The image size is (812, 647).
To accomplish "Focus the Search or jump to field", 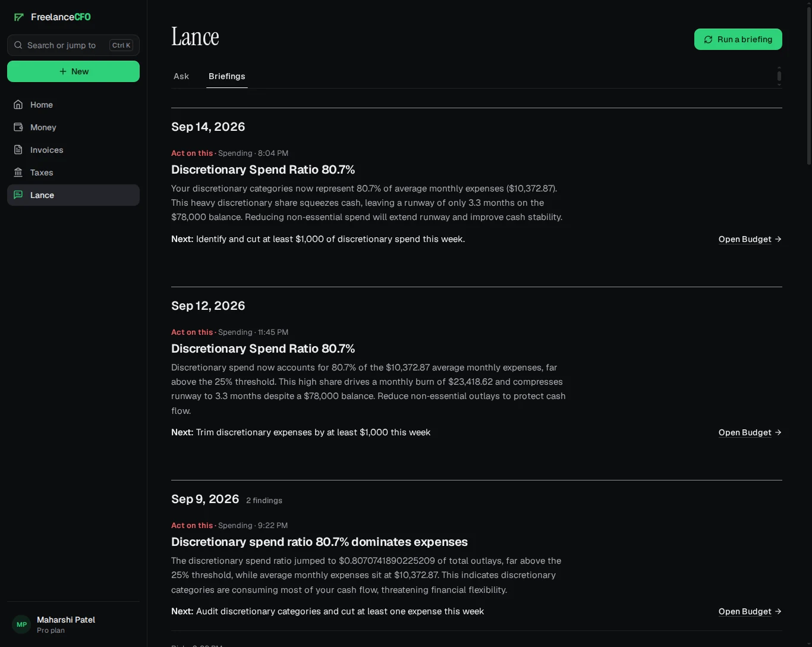I will click(73, 45).
